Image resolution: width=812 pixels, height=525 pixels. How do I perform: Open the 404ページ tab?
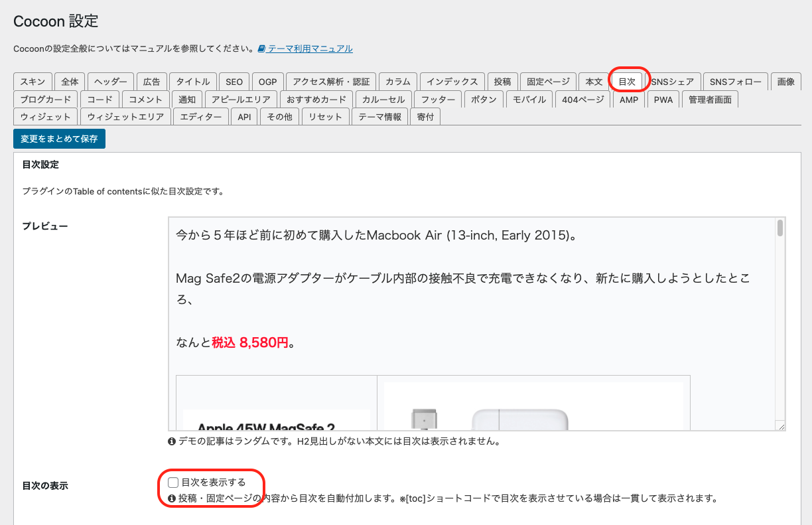[x=583, y=100]
